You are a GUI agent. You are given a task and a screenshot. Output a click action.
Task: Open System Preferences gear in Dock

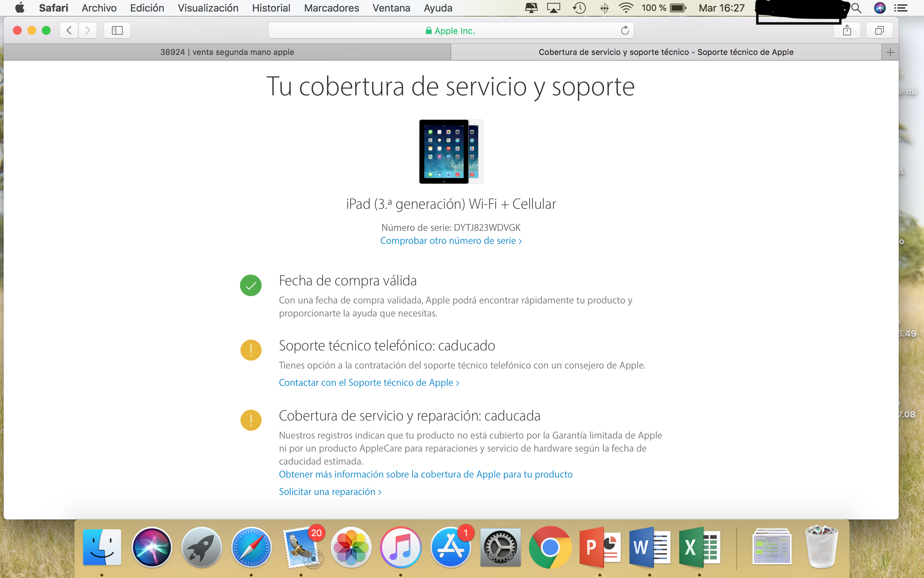point(501,547)
